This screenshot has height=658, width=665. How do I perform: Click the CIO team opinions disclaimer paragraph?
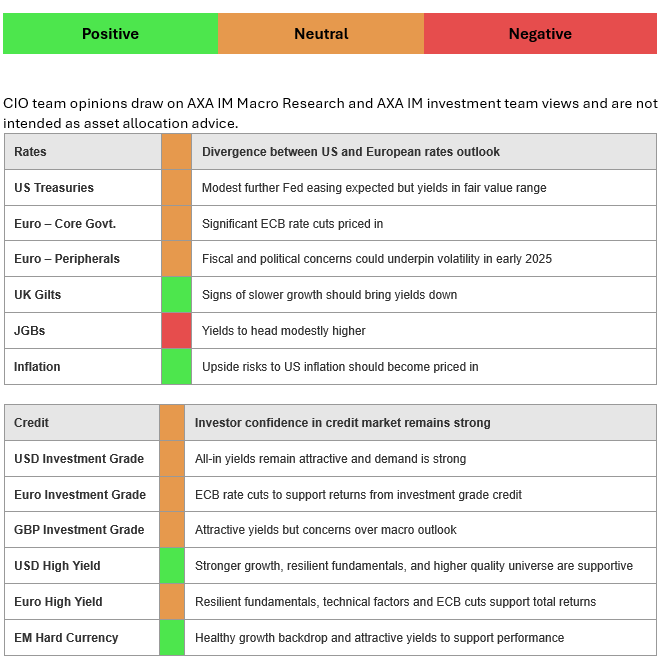tap(330, 113)
